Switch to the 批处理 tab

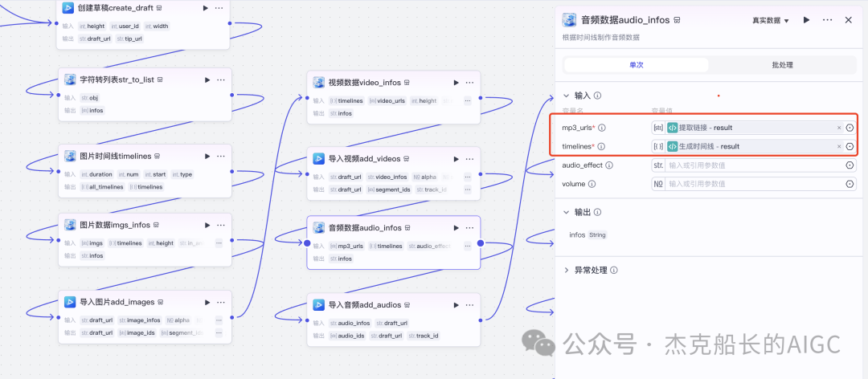(x=782, y=65)
